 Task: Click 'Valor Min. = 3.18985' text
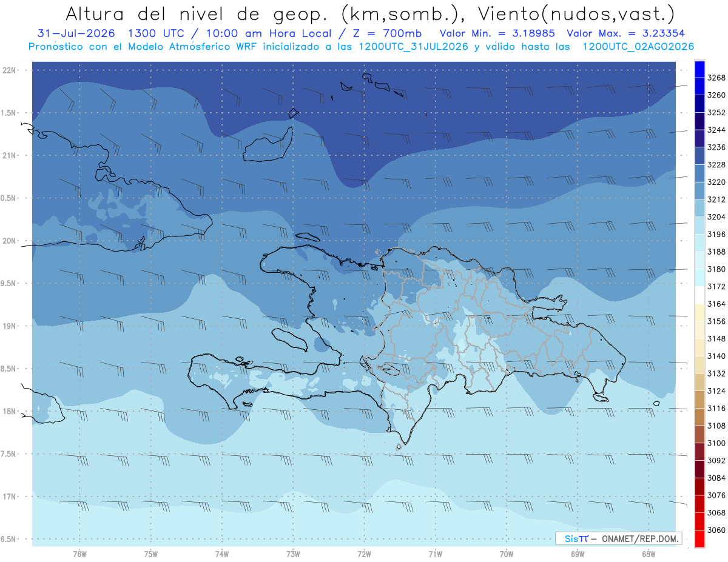click(x=497, y=34)
